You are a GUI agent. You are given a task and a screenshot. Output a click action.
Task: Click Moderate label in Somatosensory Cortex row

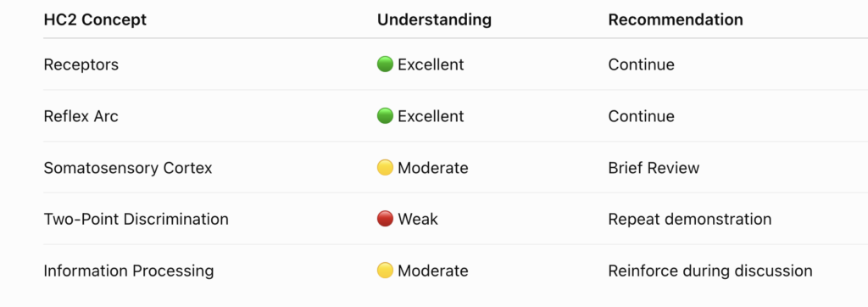pyautogui.click(x=433, y=168)
